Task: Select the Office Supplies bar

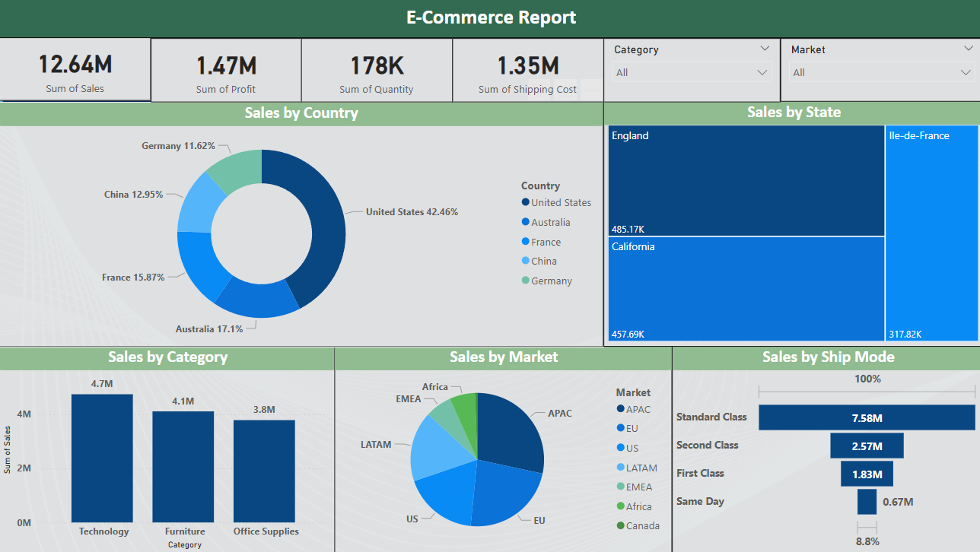Action: click(x=264, y=470)
